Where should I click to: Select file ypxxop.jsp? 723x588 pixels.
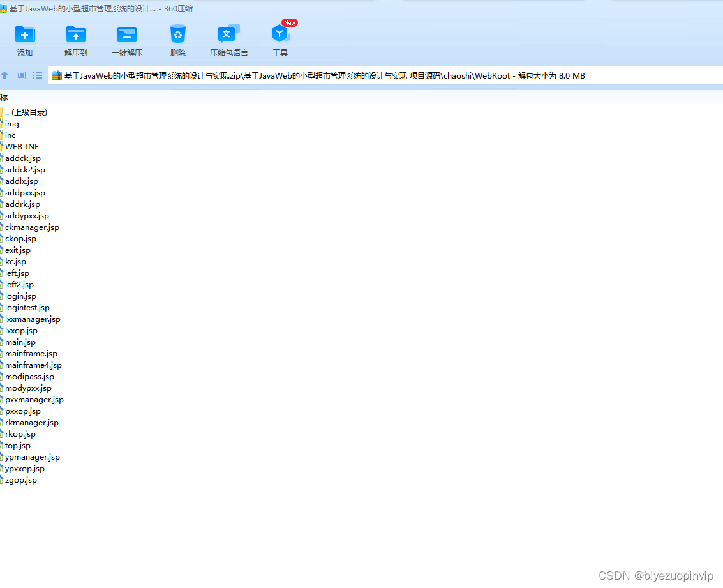(x=22, y=469)
